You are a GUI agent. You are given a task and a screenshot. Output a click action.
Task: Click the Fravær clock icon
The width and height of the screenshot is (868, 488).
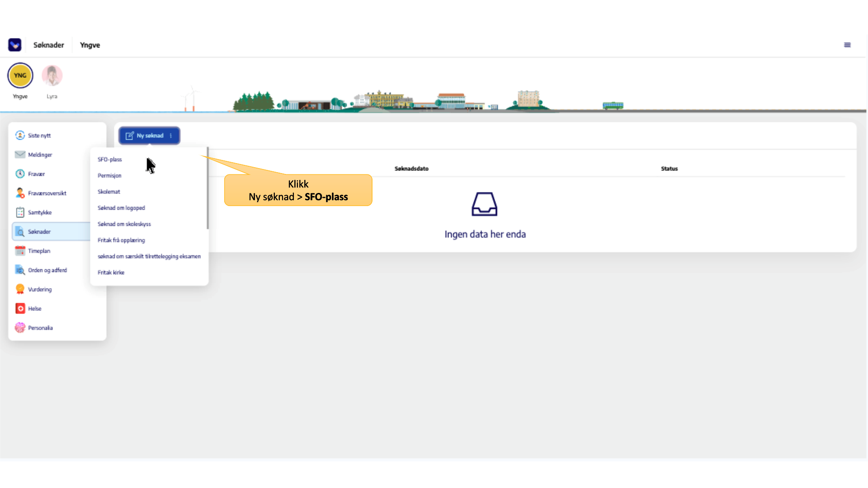click(20, 174)
